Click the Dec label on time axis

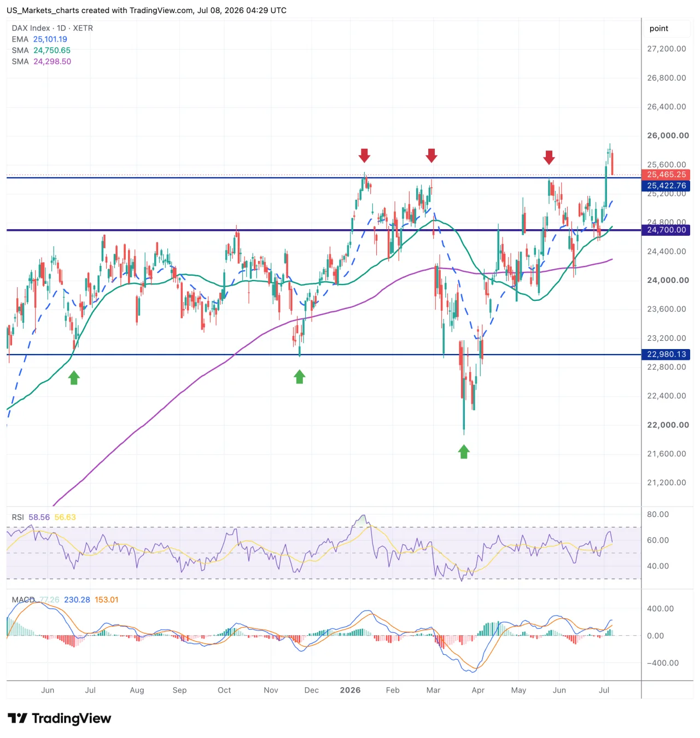click(x=312, y=690)
